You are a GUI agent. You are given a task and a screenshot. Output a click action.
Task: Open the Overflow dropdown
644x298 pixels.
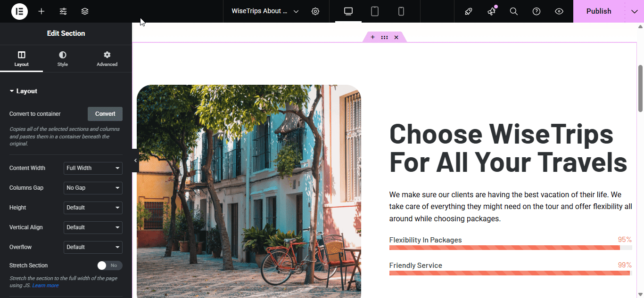click(93, 247)
